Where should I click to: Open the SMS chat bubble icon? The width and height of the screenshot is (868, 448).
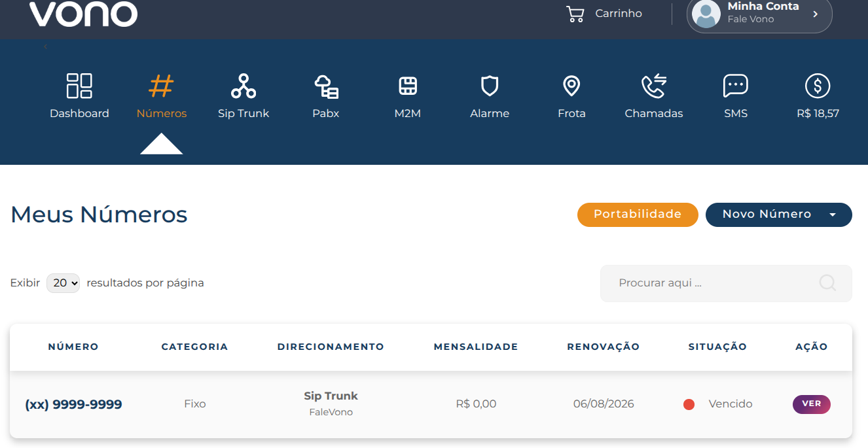(x=736, y=86)
